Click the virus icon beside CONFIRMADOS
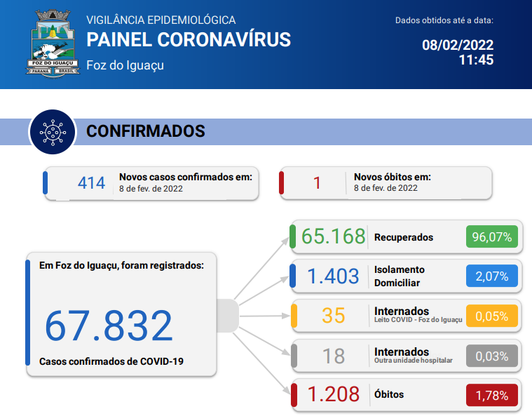Viewport: 532px width, 416px height. (53, 132)
